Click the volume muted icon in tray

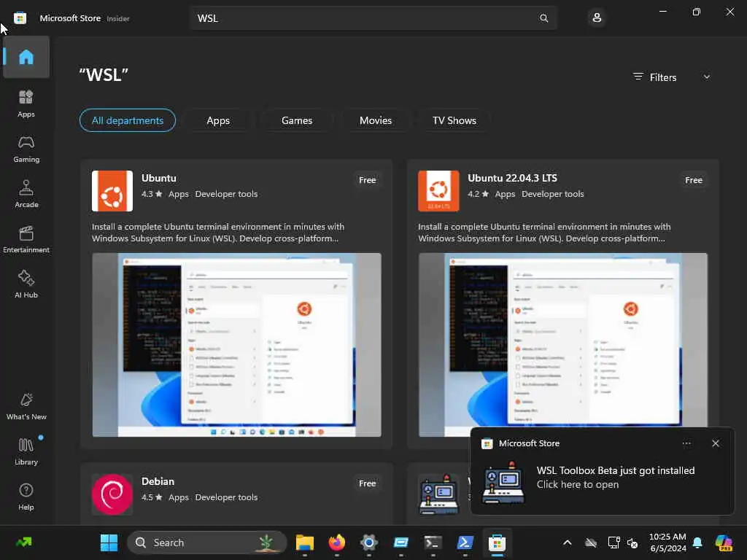tap(632, 542)
